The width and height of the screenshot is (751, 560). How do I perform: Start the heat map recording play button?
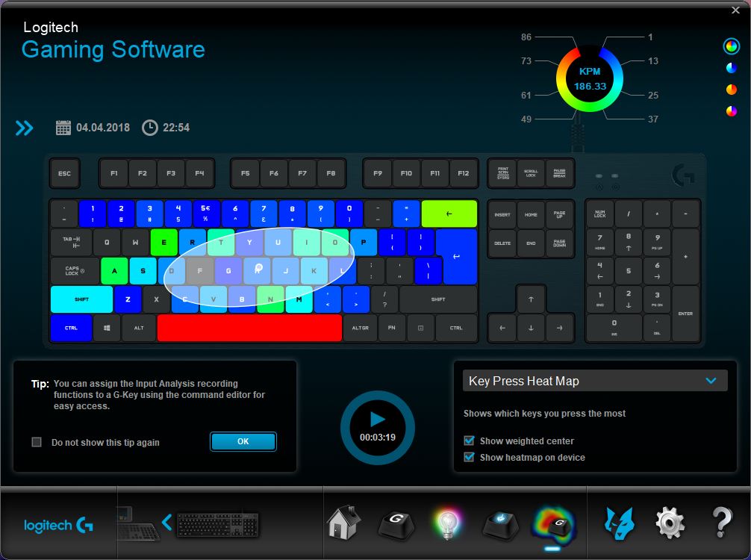point(378,427)
